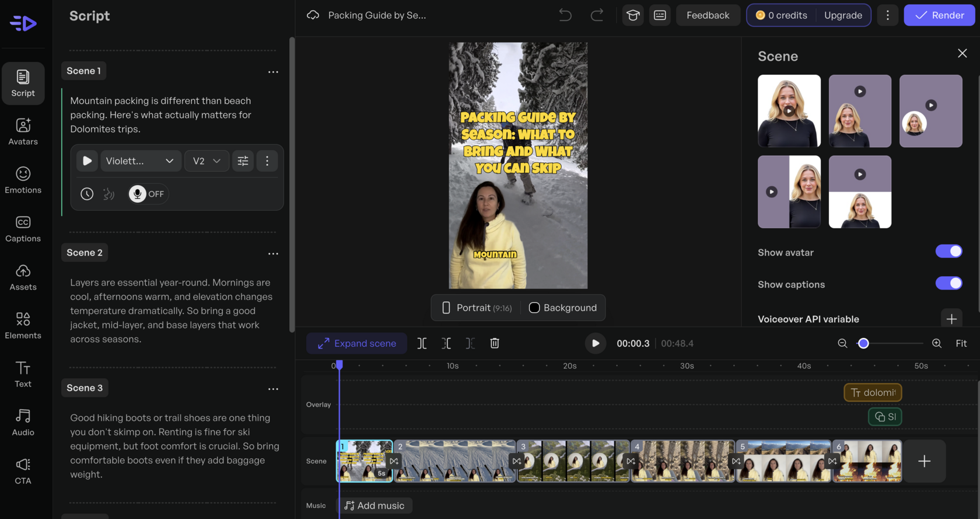Open the tutorials graduation cap icon

tap(633, 15)
